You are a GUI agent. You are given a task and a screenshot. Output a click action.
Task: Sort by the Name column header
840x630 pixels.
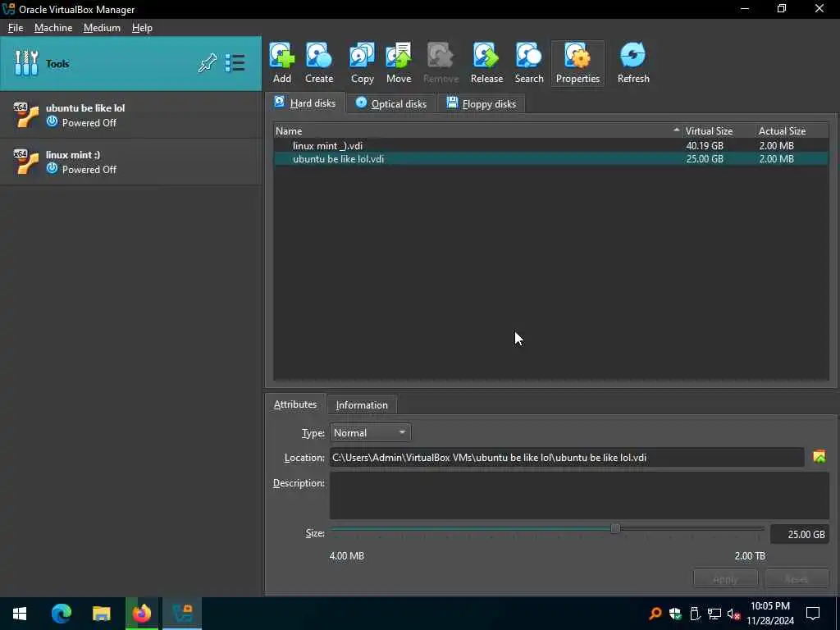click(x=478, y=130)
